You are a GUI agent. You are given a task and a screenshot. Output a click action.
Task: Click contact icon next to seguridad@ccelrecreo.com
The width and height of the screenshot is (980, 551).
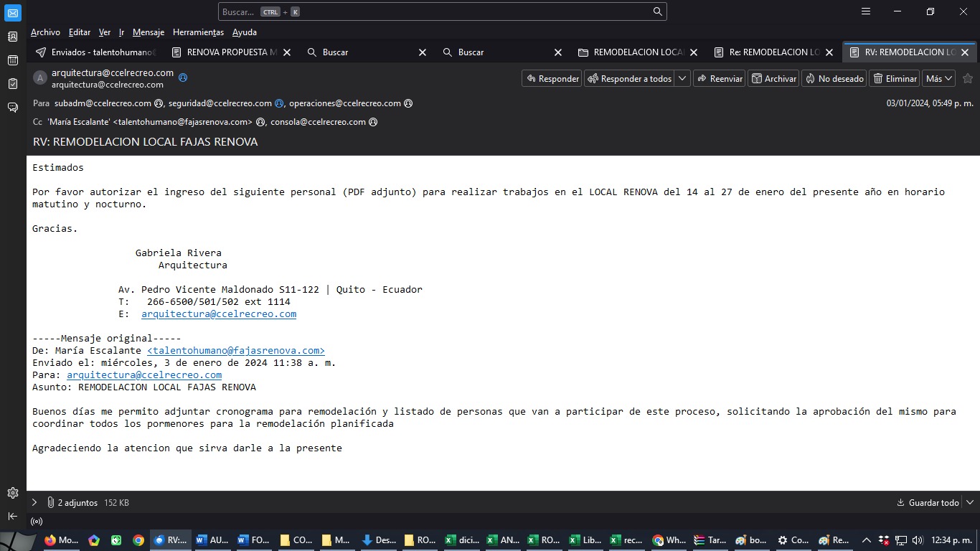[279, 103]
